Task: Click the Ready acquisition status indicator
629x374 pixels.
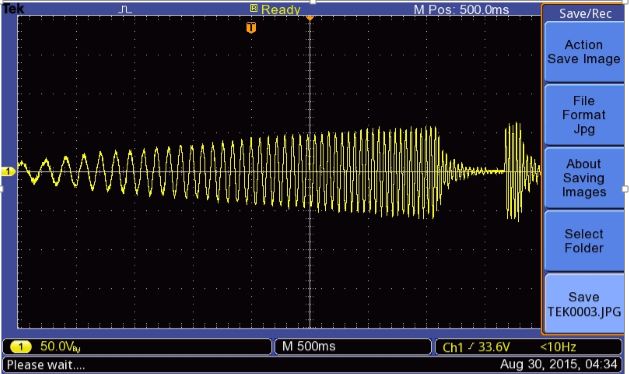Action: pyautogui.click(x=280, y=9)
